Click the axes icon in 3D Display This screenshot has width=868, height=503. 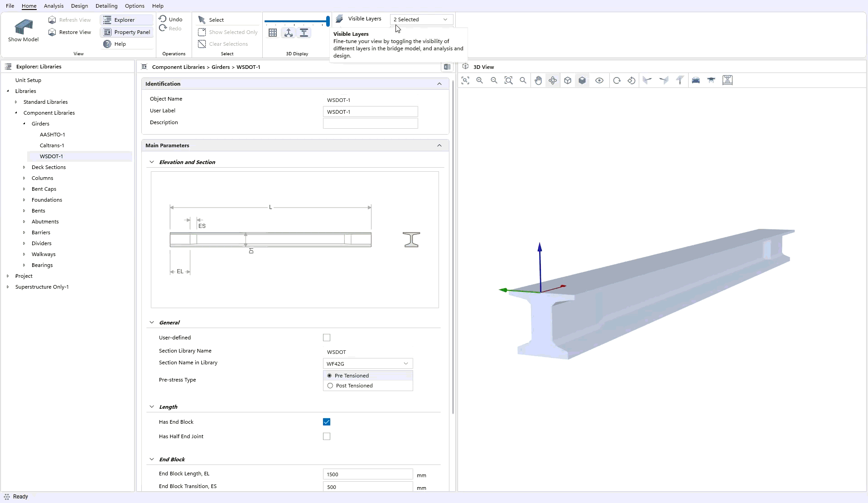(x=289, y=33)
